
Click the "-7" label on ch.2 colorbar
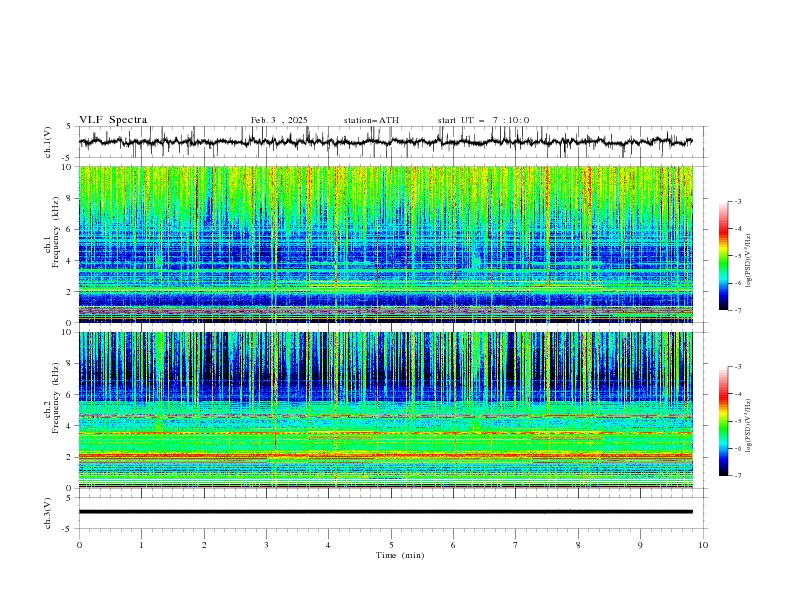click(x=737, y=476)
